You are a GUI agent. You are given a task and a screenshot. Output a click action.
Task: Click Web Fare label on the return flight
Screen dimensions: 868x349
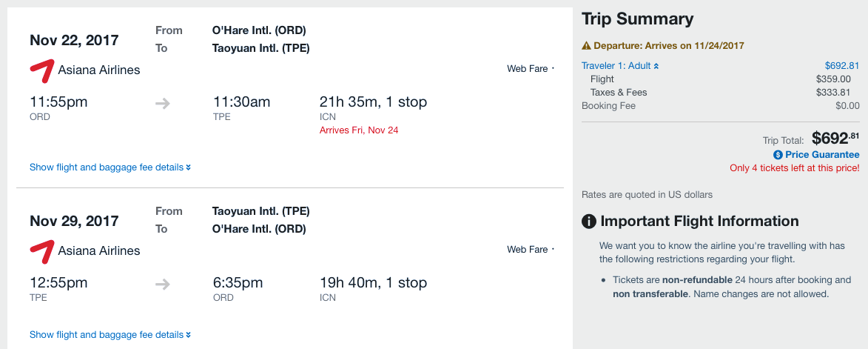(528, 250)
